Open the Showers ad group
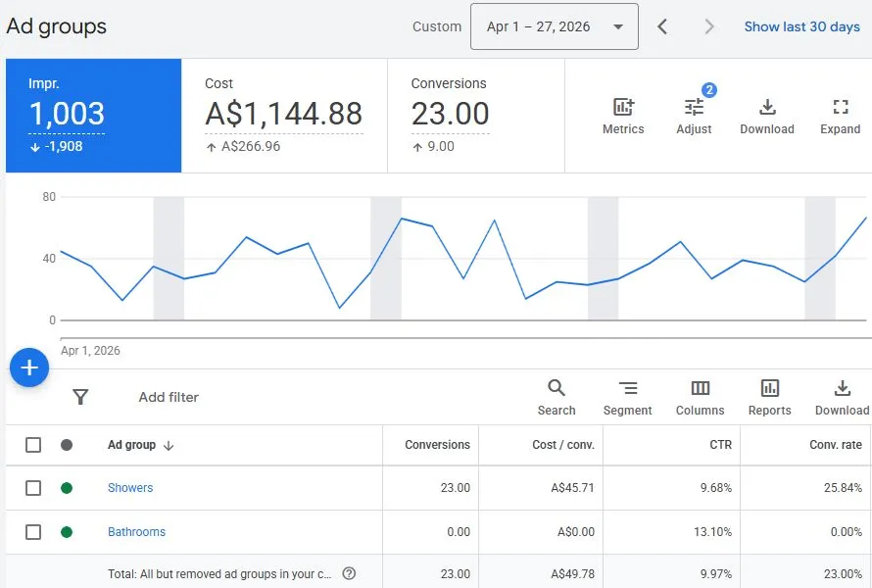Viewport: 872px width, 588px height. 129,487
